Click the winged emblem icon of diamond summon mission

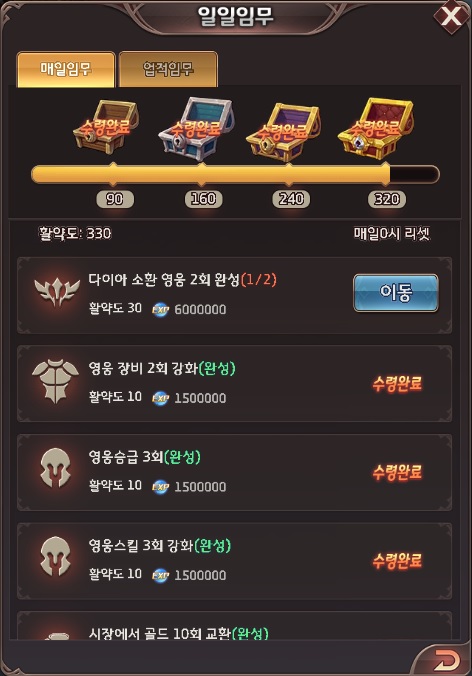(57, 291)
